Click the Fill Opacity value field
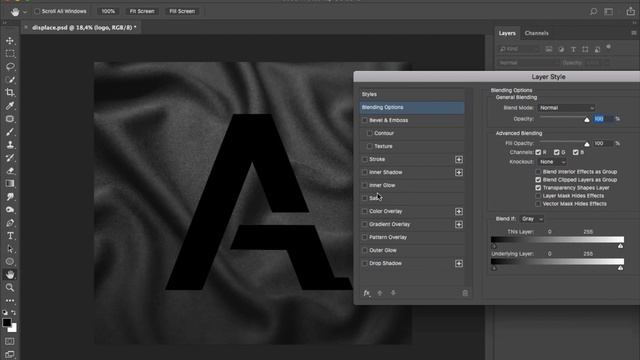This screenshot has width=640, height=360. tap(603, 143)
